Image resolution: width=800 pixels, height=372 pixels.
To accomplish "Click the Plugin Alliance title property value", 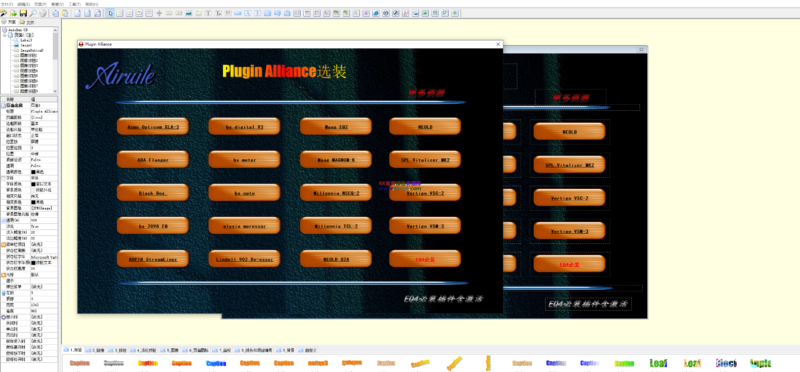I will point(44,111).
